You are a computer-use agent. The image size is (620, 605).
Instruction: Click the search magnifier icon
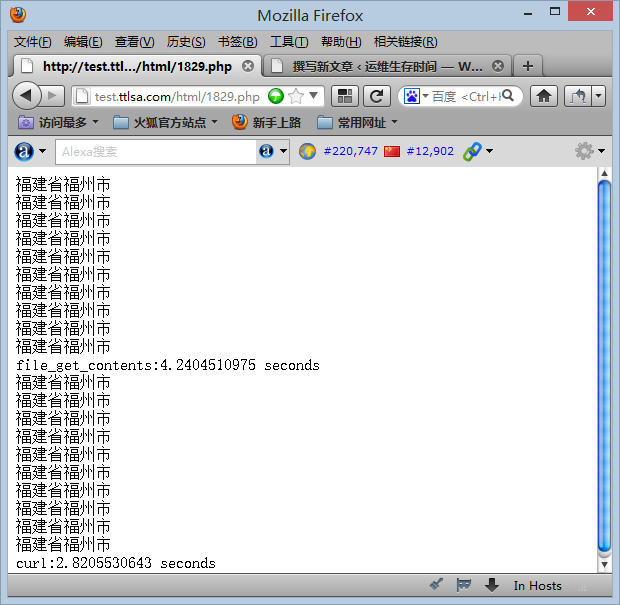(x=507, y=95)
